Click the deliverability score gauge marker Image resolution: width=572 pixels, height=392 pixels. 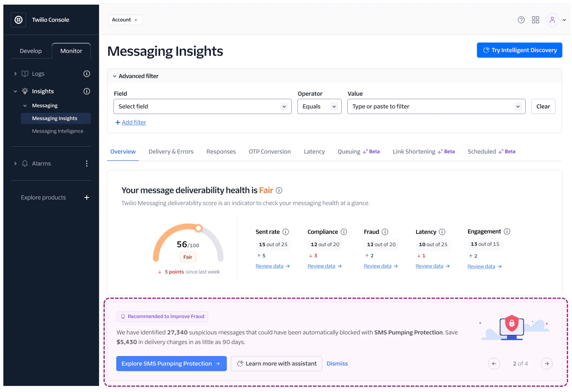(x=198, y=228)
